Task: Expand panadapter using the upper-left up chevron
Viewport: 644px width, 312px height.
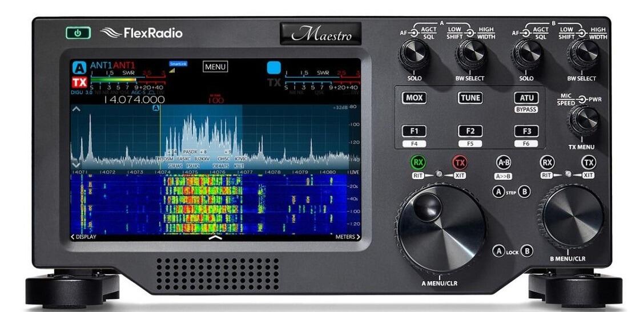Action: [75, 109]
